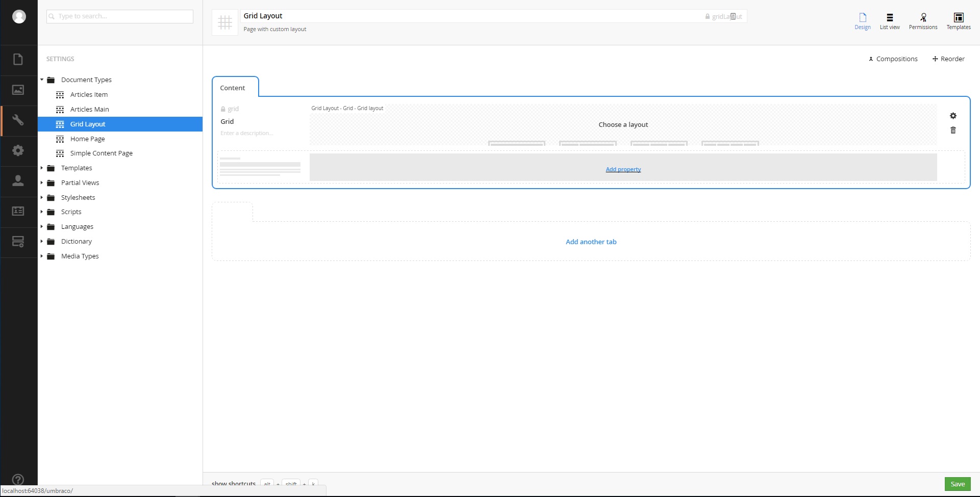
Task: Open the Scripts folder
Action: coord(71,212)
